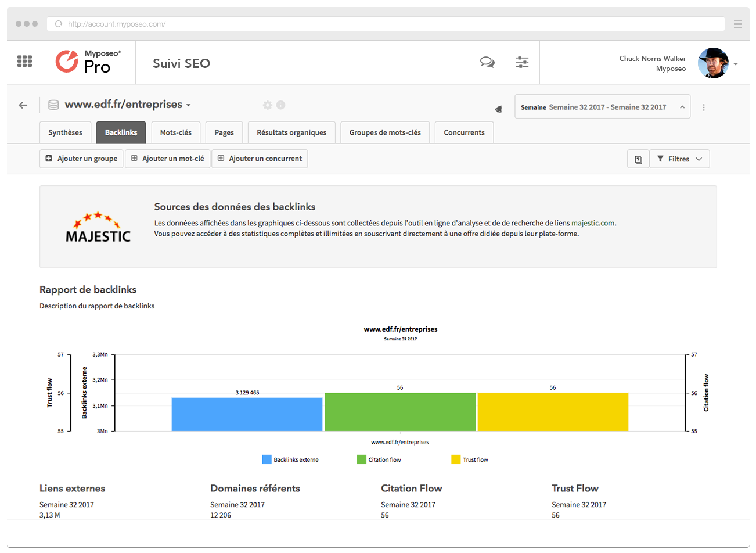Select the Backlinks tab
756x553 pixels.
(x=121, y=132)
